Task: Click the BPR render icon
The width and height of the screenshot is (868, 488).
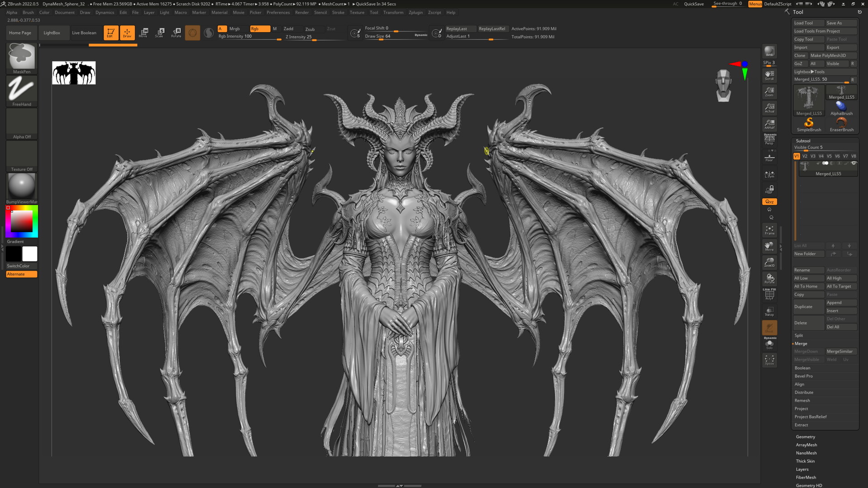Action: [769, 52]
